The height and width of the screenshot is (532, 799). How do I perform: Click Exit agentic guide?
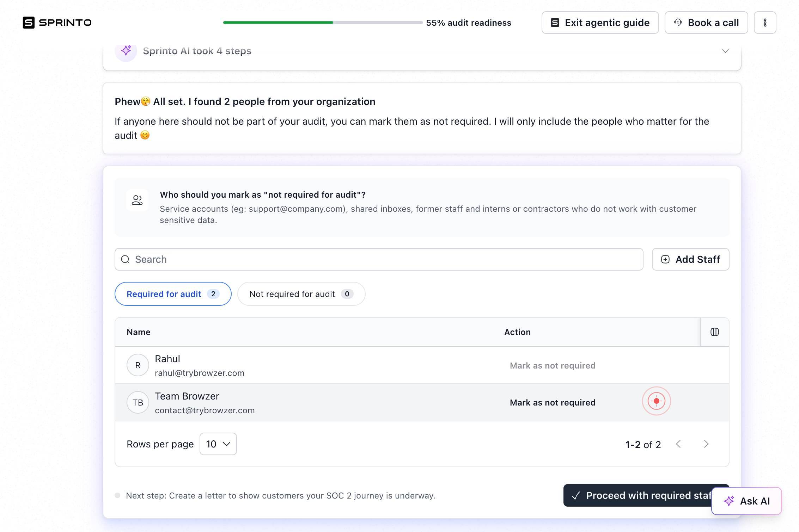pyautogui.click(x=600, y=23)
